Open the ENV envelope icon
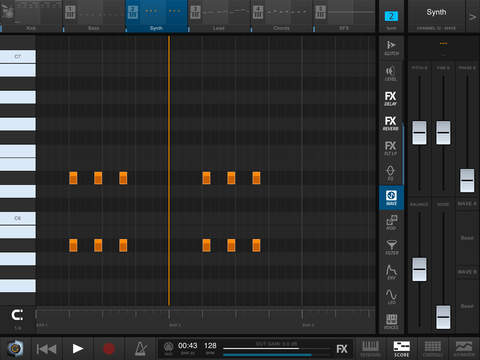 391,272
